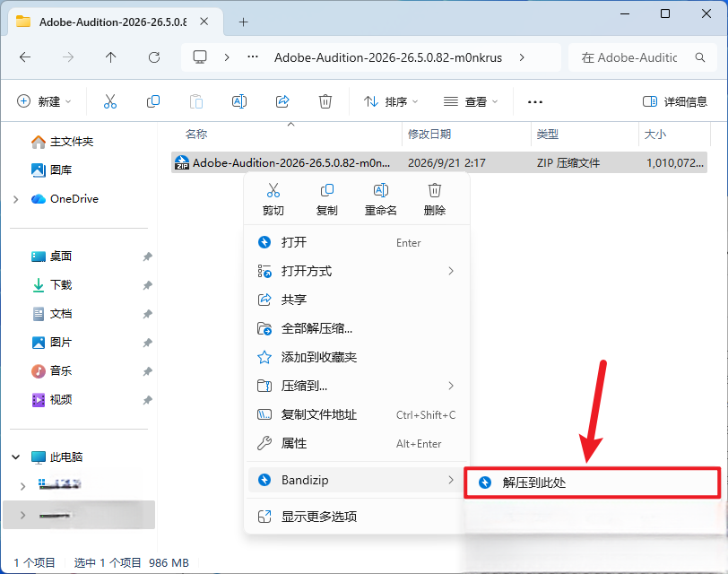
Task: Open the toolbar three-dots more menu
Action: [x=535, y=101]
